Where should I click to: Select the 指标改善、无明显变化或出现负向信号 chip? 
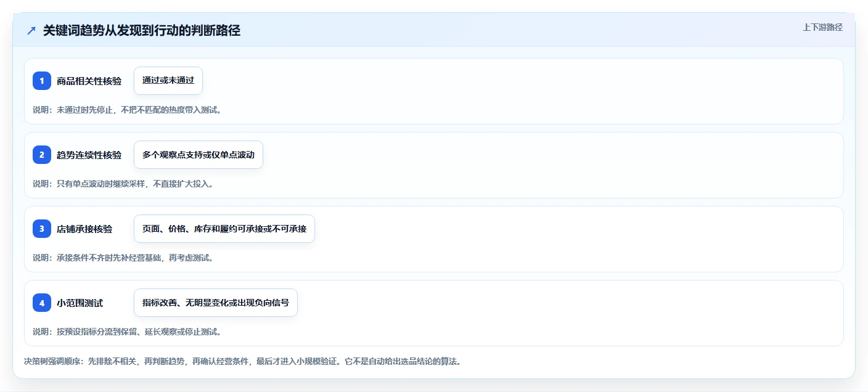tap(216, 303)
